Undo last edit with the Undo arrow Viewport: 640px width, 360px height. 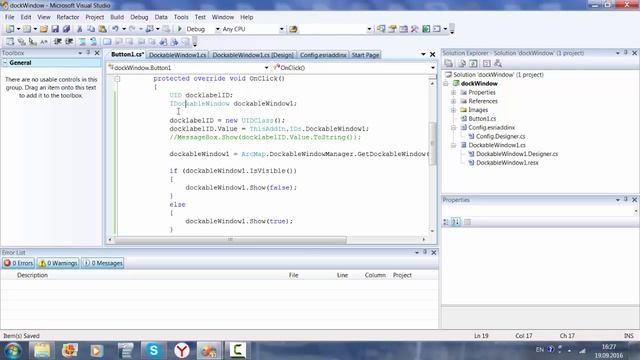click(x=116, y=29)
